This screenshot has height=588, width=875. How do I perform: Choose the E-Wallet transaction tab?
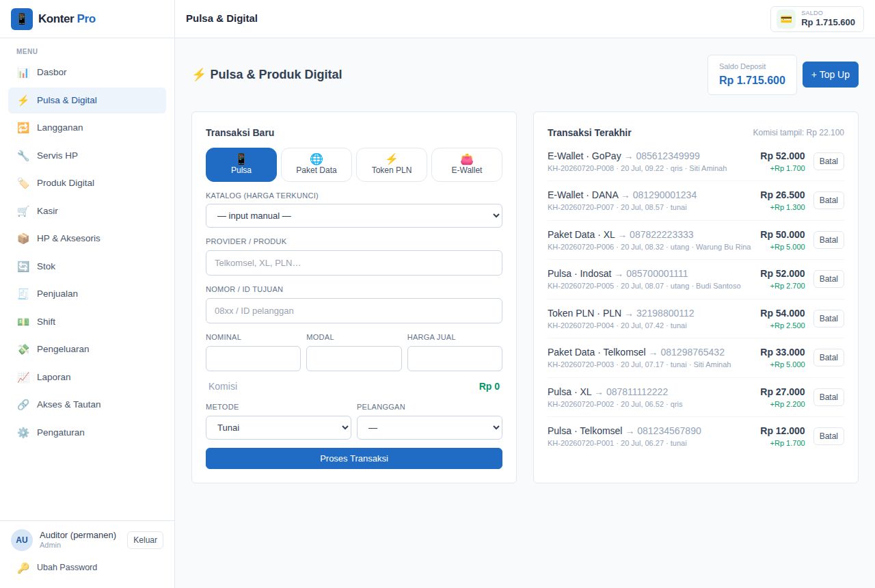(467, 165)
